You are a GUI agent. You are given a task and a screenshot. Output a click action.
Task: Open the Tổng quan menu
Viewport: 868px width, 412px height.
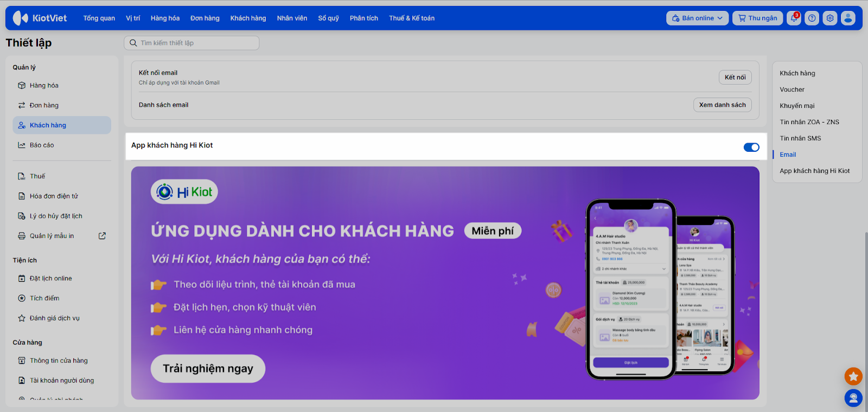pyautogui.click(x=99, y=18)
